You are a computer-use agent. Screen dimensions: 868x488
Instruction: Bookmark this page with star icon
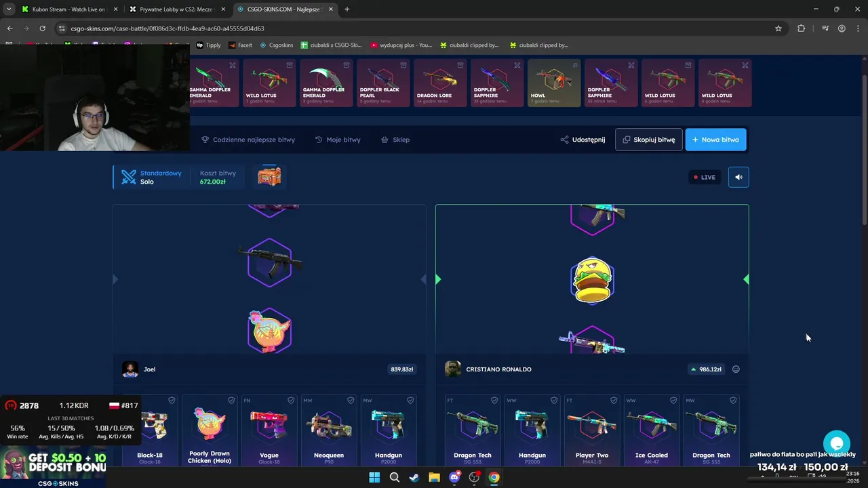click(778, 28)
